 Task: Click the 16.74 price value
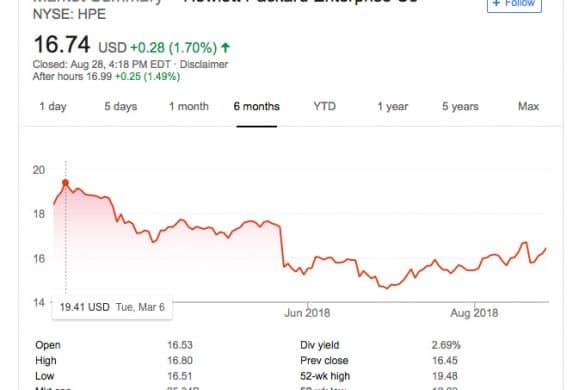(62, 44)
